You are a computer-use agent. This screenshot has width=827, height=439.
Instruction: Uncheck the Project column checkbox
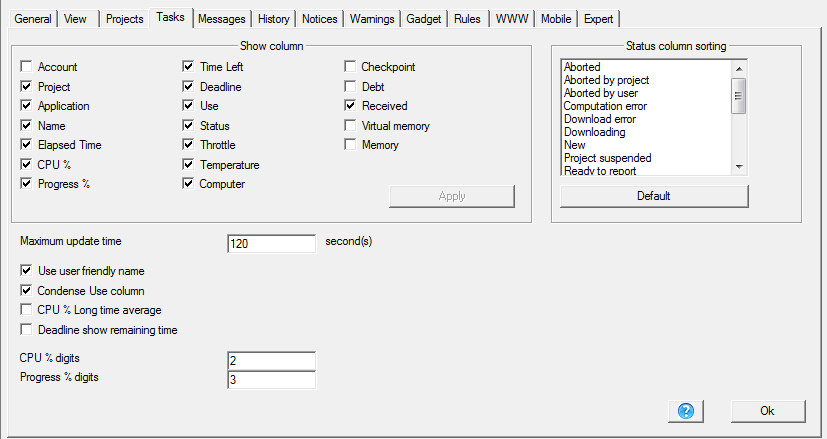coord(26,86)
